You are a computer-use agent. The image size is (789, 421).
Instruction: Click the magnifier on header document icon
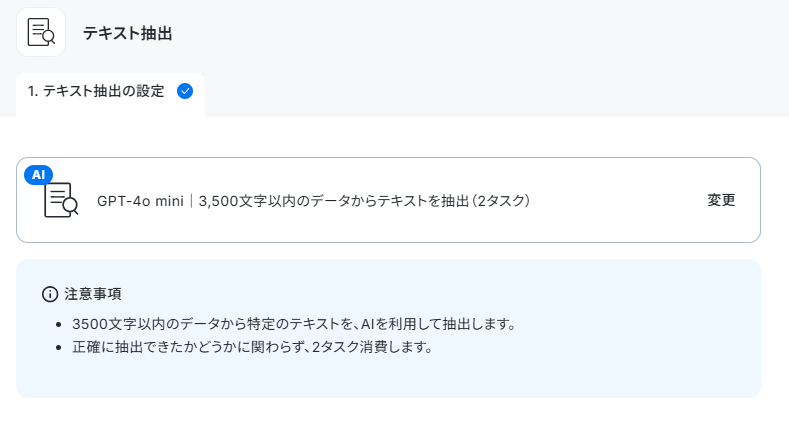tap(49, 37)
